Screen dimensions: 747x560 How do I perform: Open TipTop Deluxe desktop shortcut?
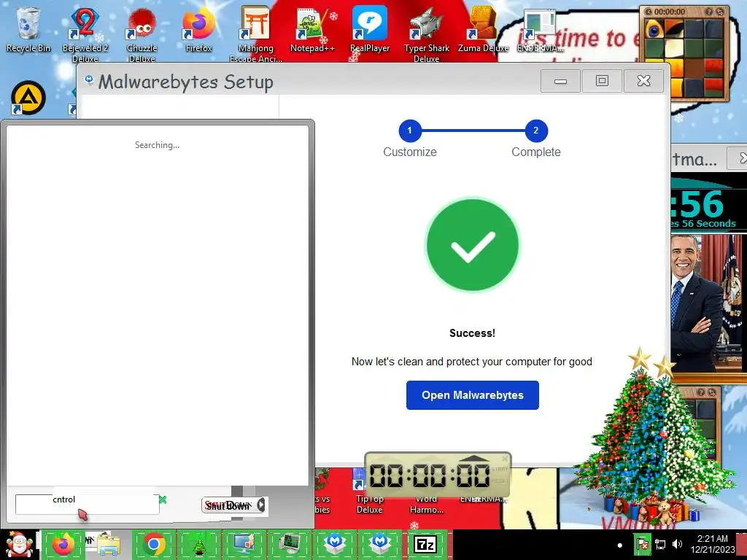click(369, 491)
